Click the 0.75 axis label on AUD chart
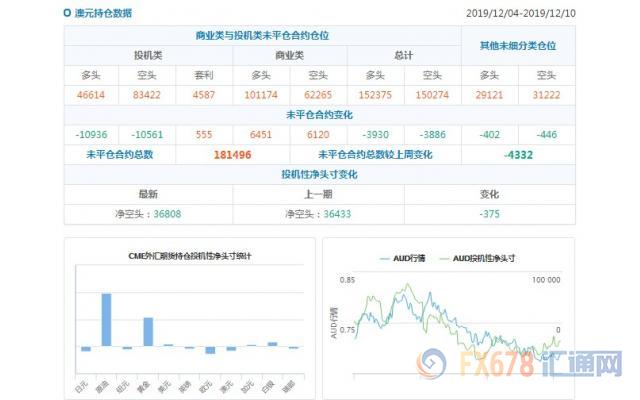 tap(347, 330)
